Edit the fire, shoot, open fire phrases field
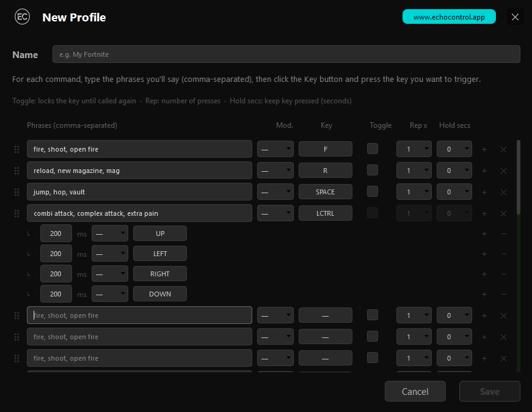The image size is (532, 412). (139, 149)
